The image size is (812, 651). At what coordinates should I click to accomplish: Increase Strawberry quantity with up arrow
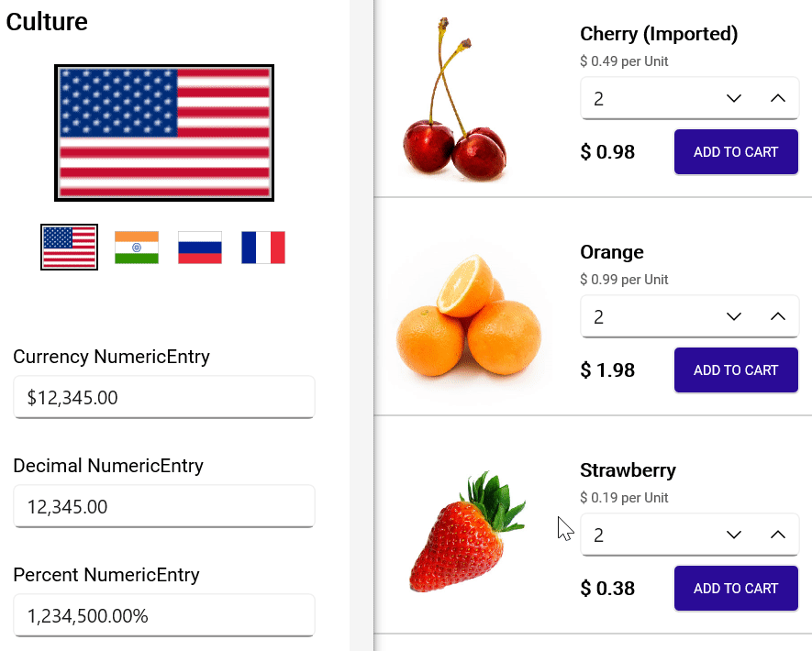(777, 535)
